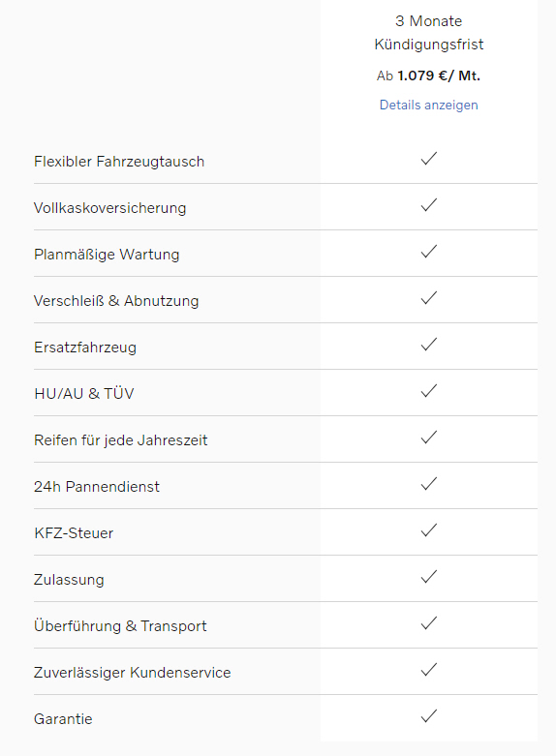Click the 24h Pannendienst checkmark
Viewport: 556px width, 756px height.
click(428, 484)
